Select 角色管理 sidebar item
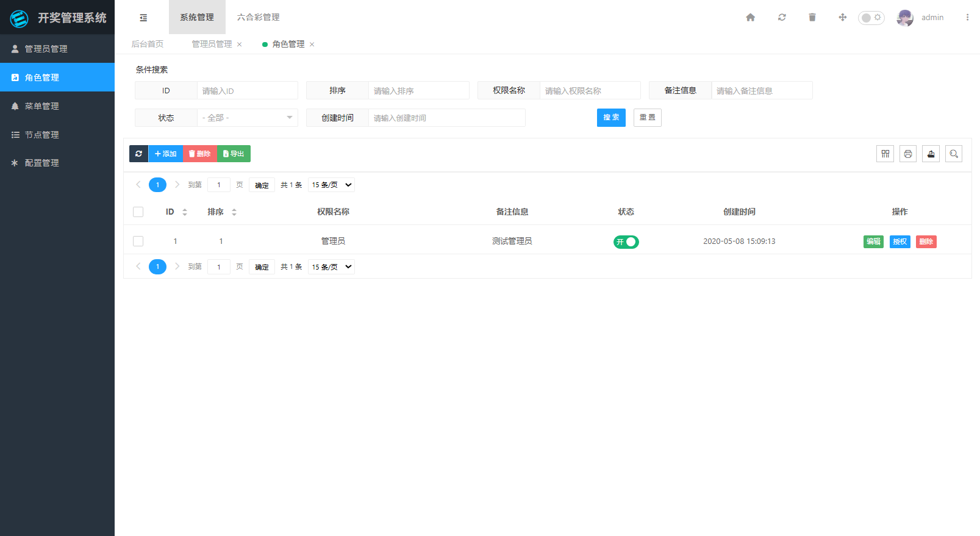Screen dimensions: 980x536 [57, 77]
